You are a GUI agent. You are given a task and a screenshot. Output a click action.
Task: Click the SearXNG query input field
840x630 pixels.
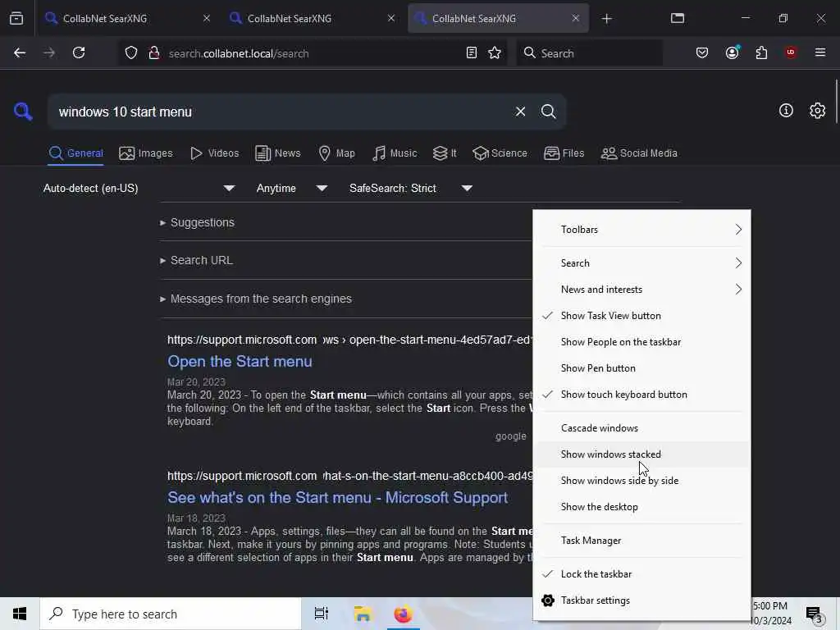(281, 112)
